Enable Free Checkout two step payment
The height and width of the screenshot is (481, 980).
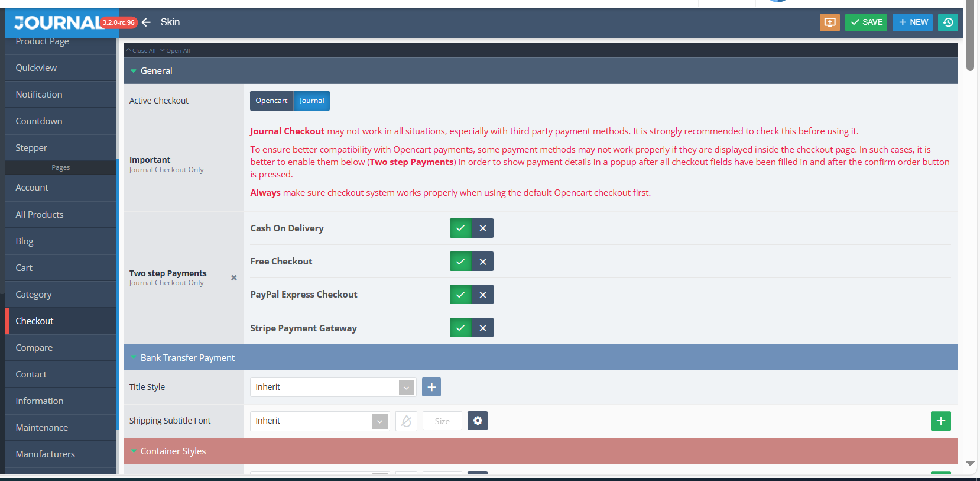pyautogui.click(x=460, y=261)
